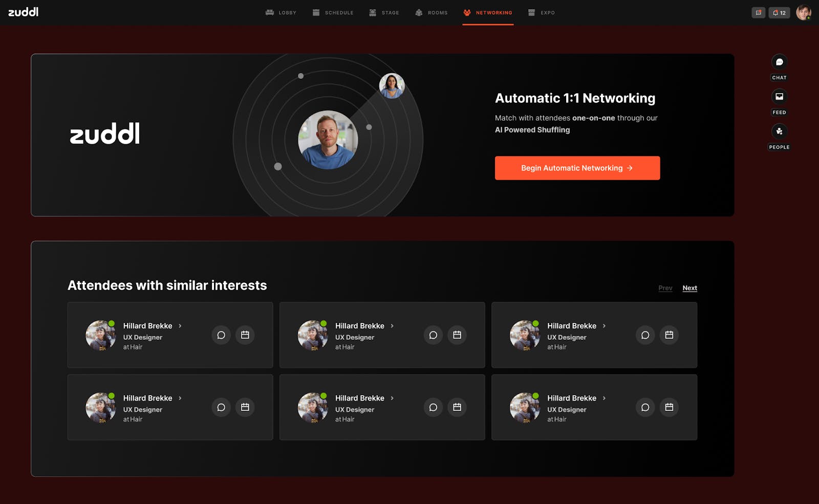Expand chevron beside name in bottom-right attendee card

point(604,398)
